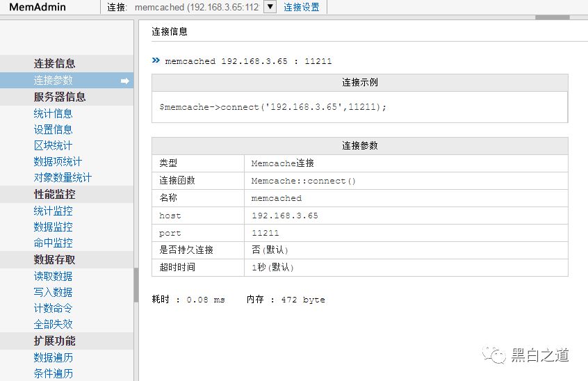The image size is (588, 381).
Task: Open 计数命令 sidebar link
Action: point(53,308)
